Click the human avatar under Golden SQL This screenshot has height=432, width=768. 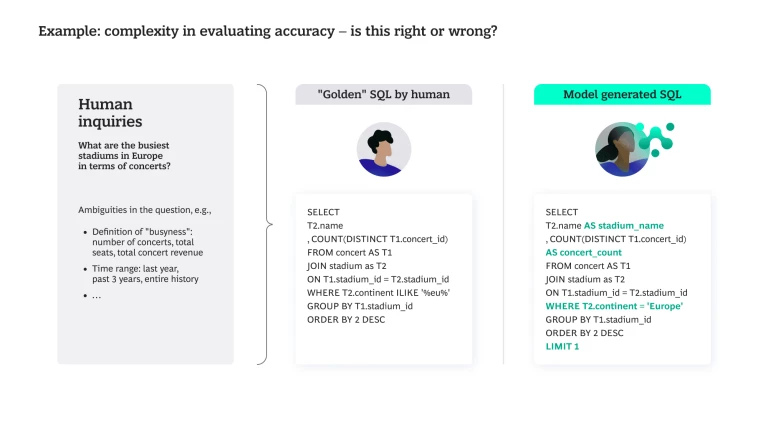[384, 150]
